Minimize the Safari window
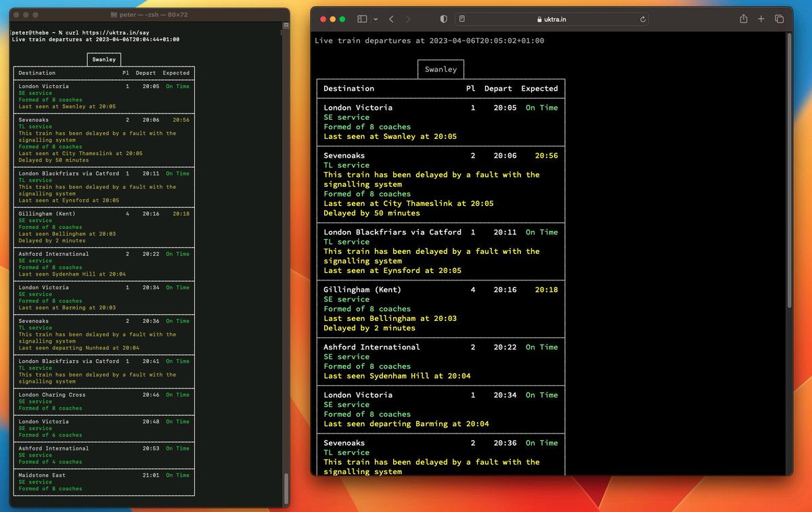The width and height of the screenshot is (812, 512). (332, 20)
